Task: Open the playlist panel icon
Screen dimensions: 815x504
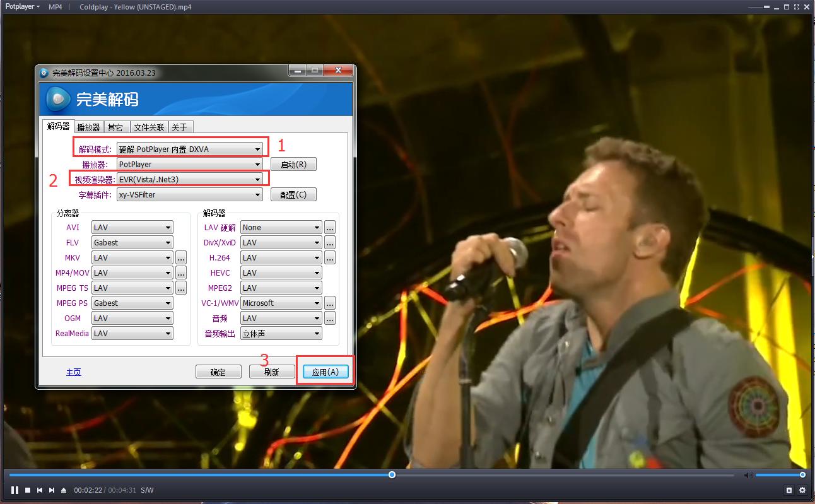Action: click(789, 490)
